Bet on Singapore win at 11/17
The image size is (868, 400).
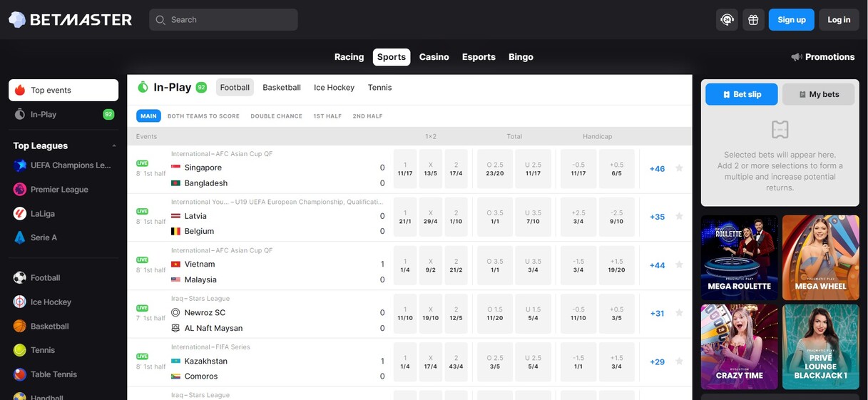(405, 169)
